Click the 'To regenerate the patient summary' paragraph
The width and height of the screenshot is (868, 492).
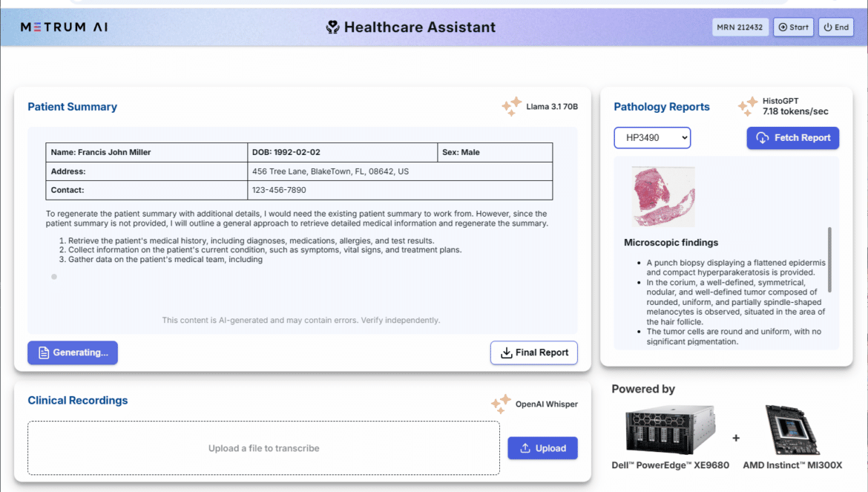pos(297,219)
